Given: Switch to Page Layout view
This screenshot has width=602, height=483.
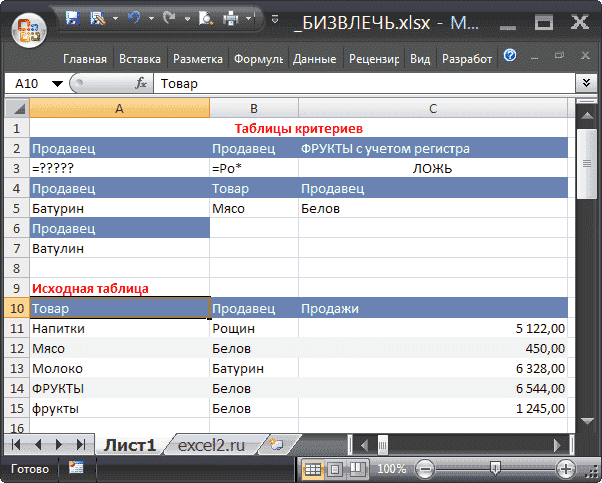Looking at the screenshot, I should [335, 468].
